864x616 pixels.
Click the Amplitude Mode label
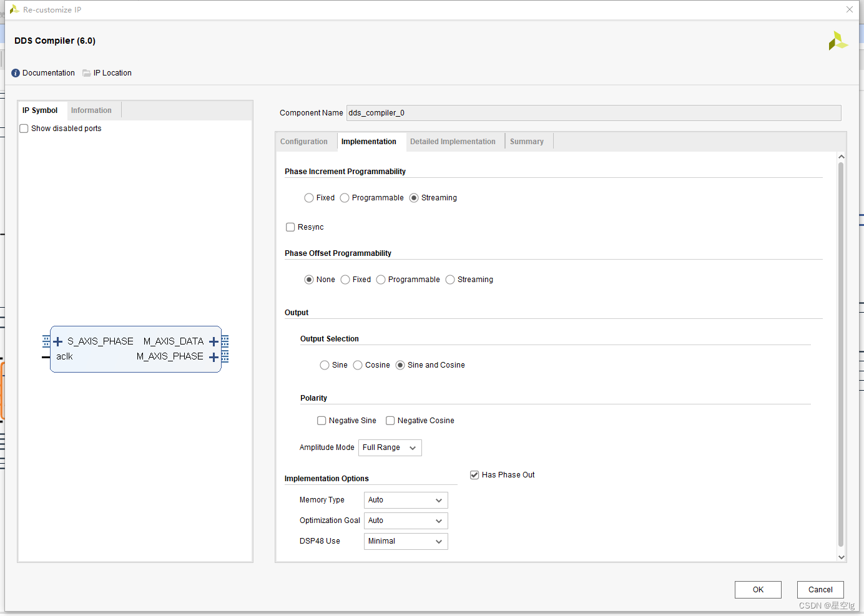pyautogui.click(x=326, y=447)
